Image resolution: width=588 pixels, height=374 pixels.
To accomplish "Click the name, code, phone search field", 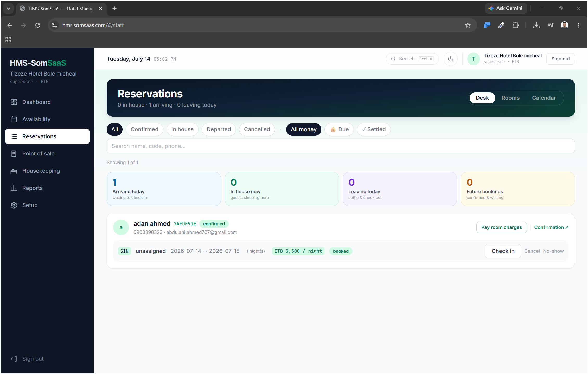I will point(341,146).
